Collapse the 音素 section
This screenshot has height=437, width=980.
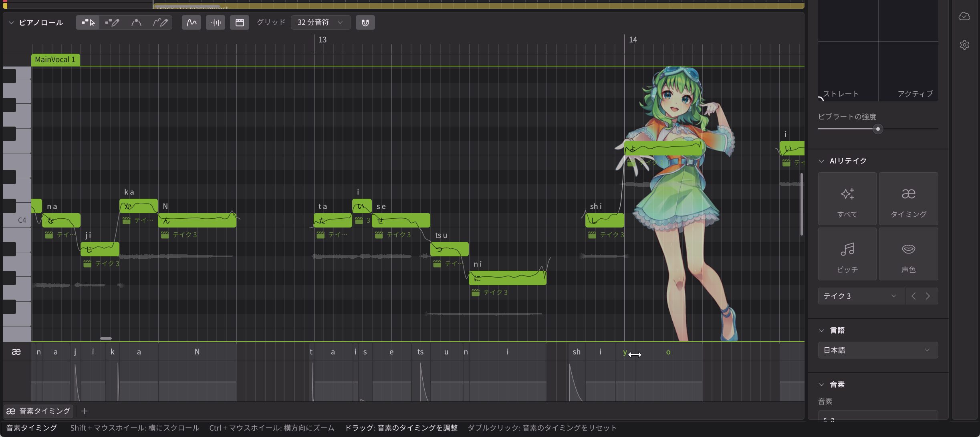[821, 385]
